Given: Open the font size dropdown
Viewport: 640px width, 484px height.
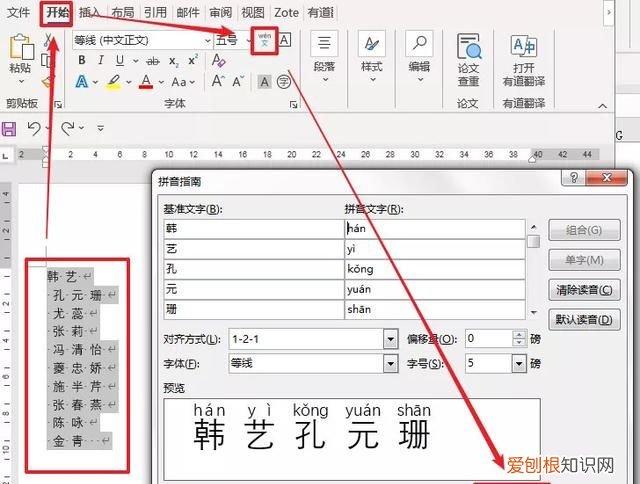Looking at the screenshot, I should 248,40.
